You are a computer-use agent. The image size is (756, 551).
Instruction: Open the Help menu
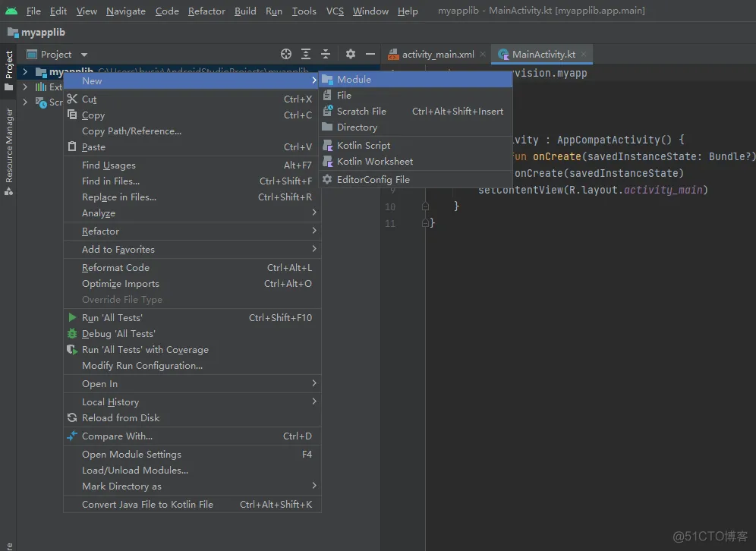point(408,11)
